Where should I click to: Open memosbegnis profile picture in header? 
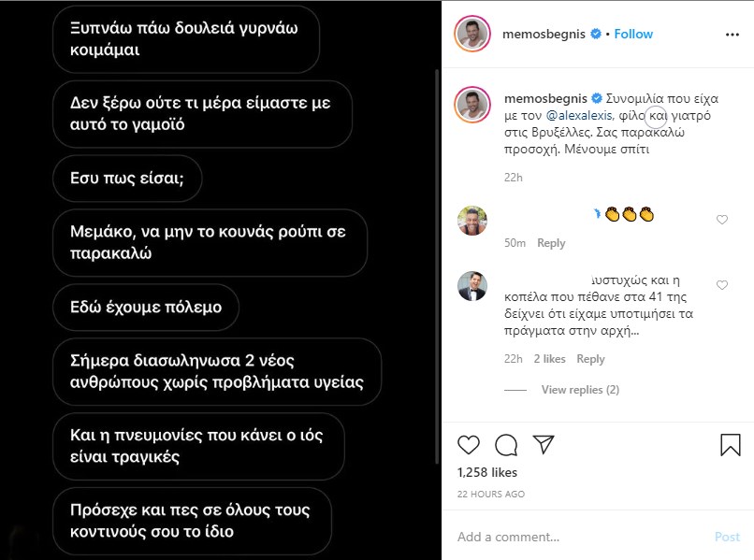click(x=472, y=35)
